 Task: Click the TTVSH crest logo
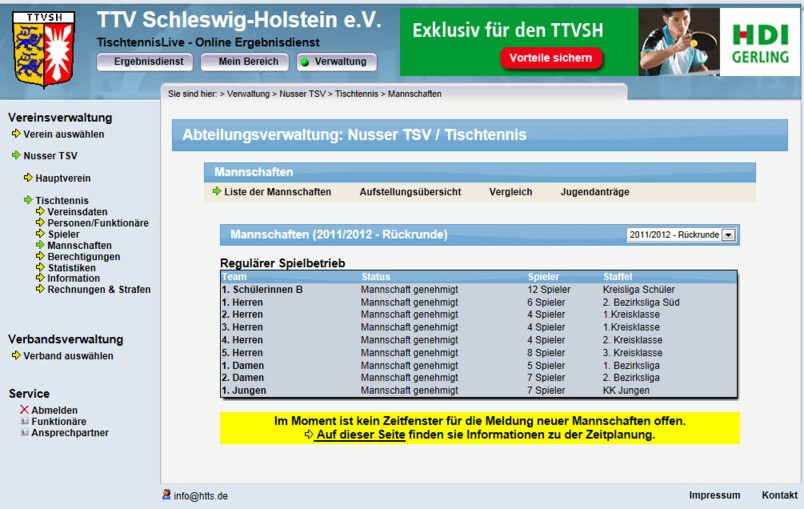point(43,50)
